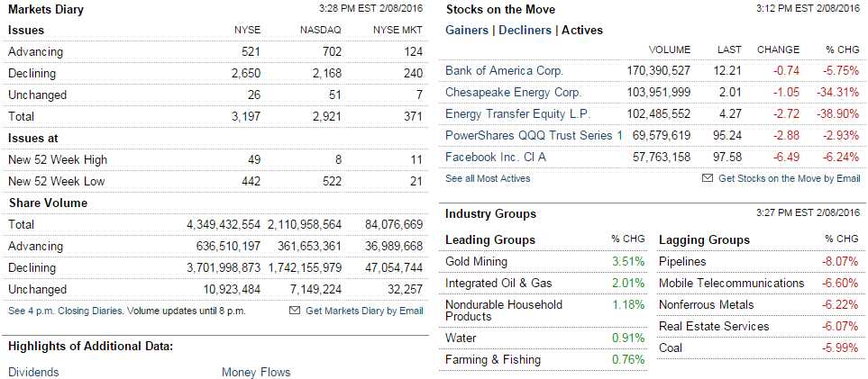The height and width of the screenshot is (379, 868).
Task: Switch to the Gainers tab
Action: pyautogui.click(x=468, y=31)
